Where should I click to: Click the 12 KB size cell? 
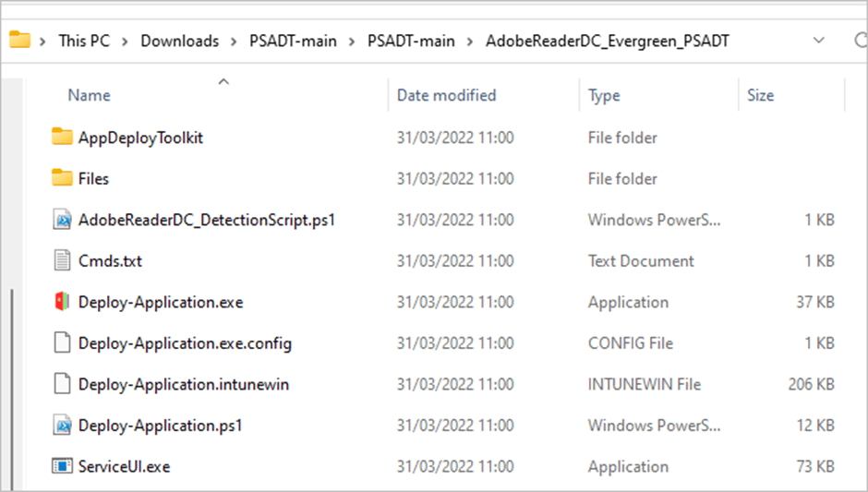pyautogui.click(x=815, y=426)
